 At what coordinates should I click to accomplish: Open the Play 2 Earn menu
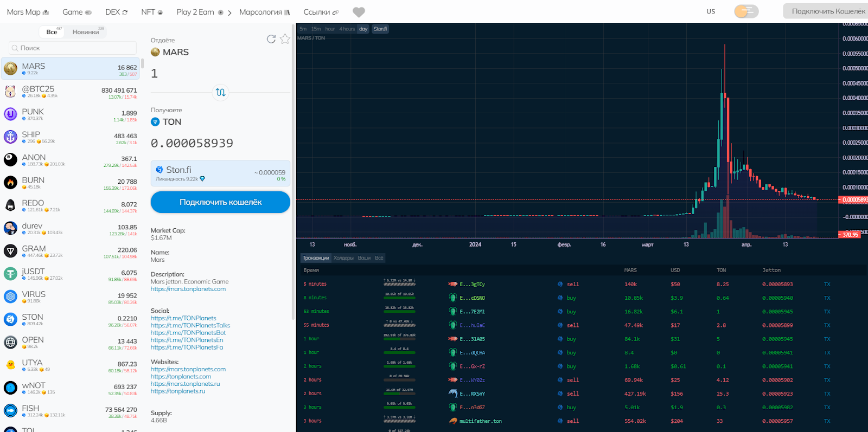200,12
